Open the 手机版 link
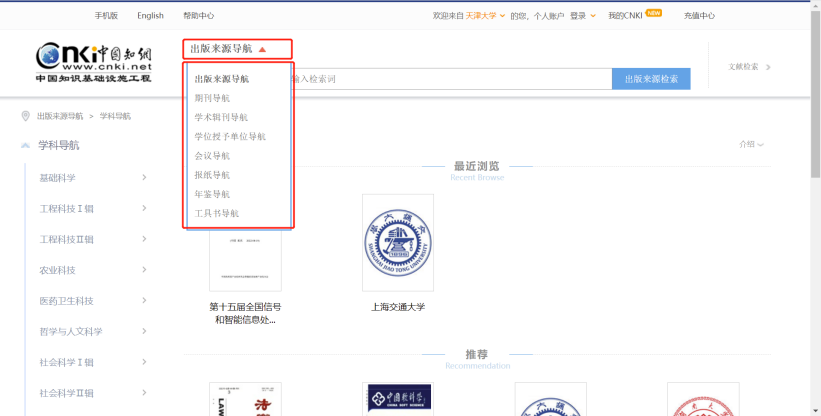 (x=106, y=16)
